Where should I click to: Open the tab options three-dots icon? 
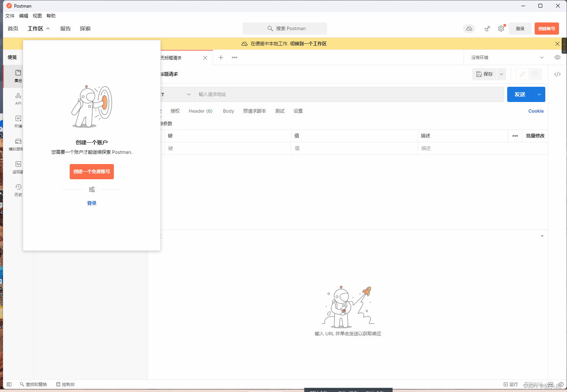click(235, 57)
